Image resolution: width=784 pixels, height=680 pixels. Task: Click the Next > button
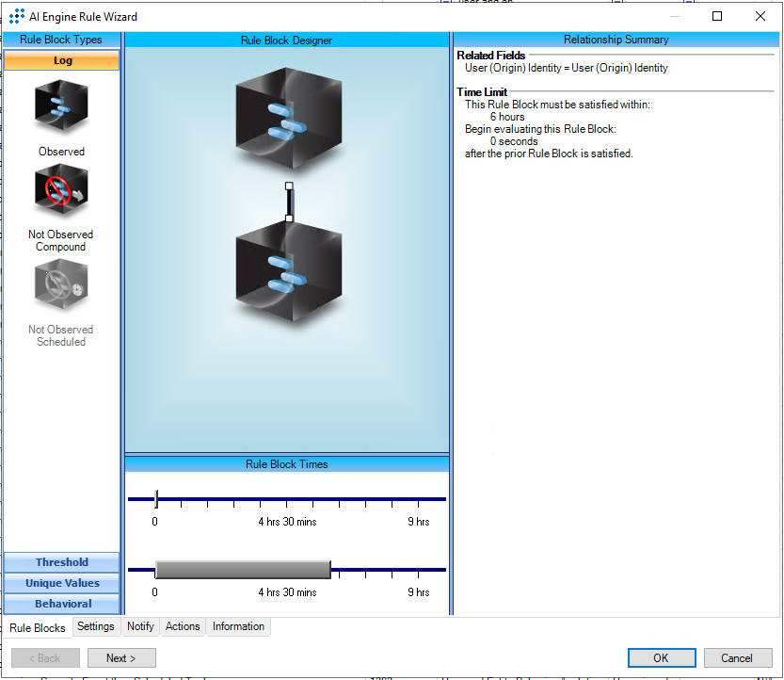point(121,658)
